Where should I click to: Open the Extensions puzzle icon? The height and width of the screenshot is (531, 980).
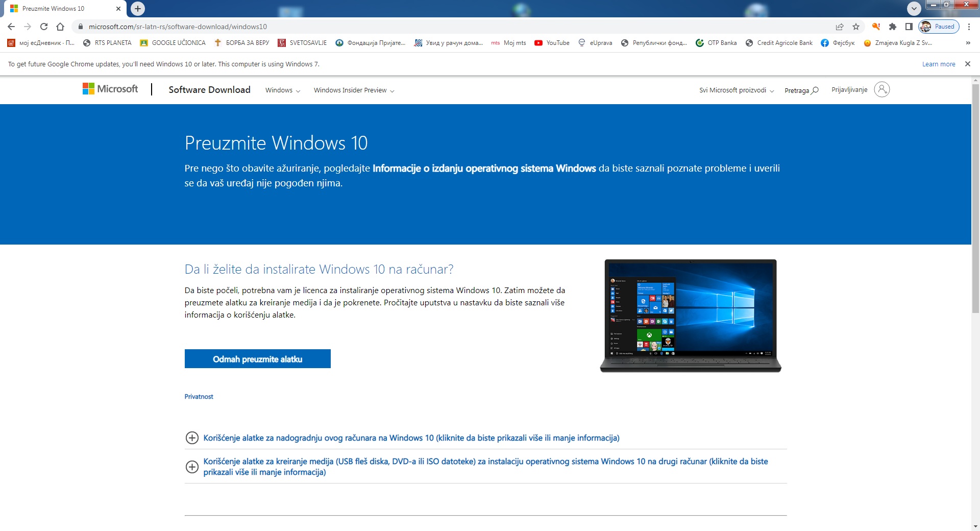[893, 27]
